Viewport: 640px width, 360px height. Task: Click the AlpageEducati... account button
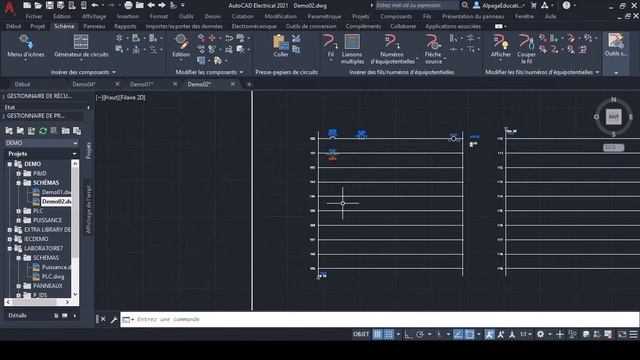pos(499,5)
